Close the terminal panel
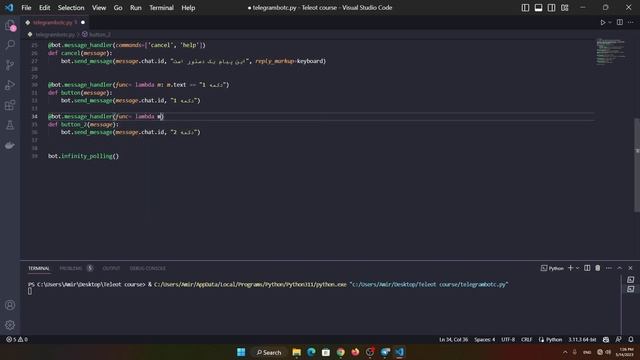Screen dimensions: 640x360 [x=630, y=268]
